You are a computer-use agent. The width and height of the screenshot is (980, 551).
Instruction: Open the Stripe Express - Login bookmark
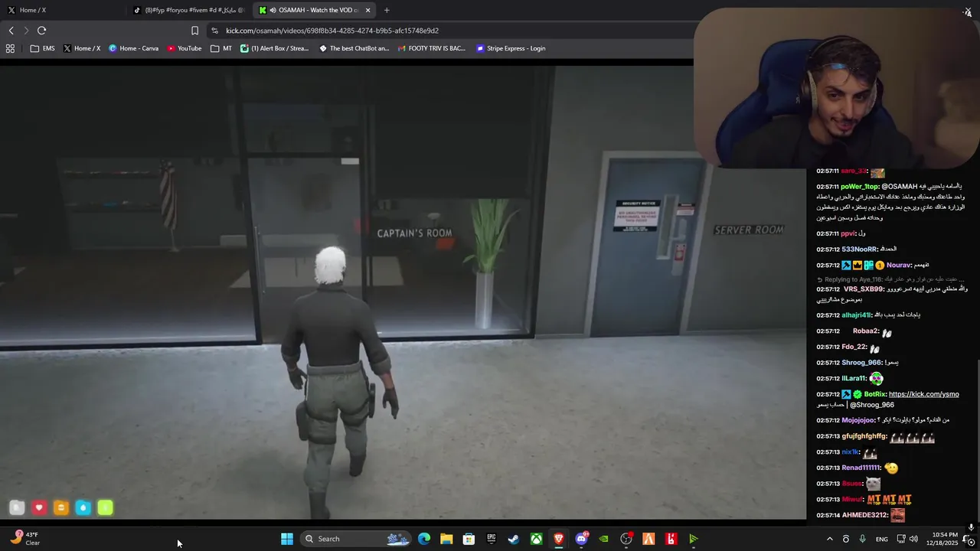point(511,48)
